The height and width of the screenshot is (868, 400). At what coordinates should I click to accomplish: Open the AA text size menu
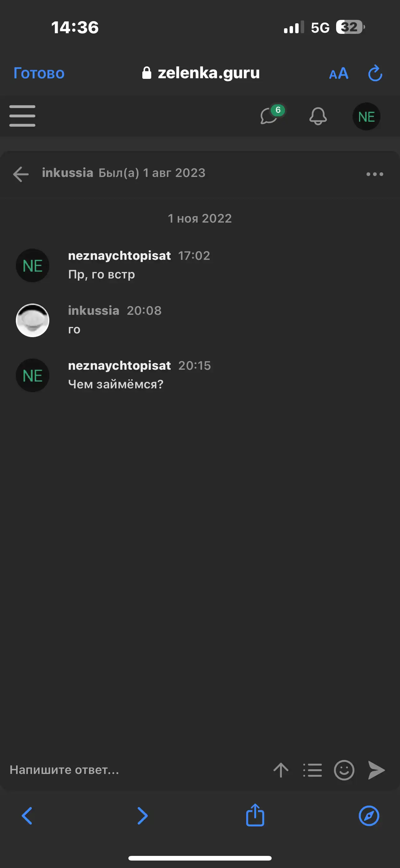pos(339,74)
